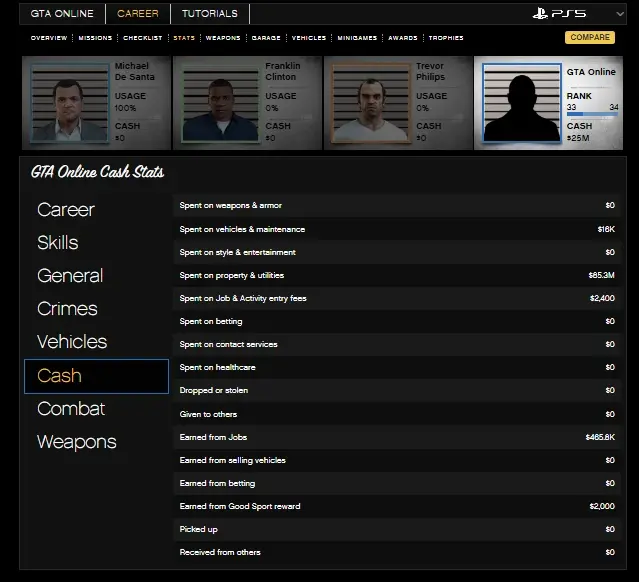Select Franklin Clinton mugshot
The width and height of the screenshot is (639, 582).
(220, 103)
